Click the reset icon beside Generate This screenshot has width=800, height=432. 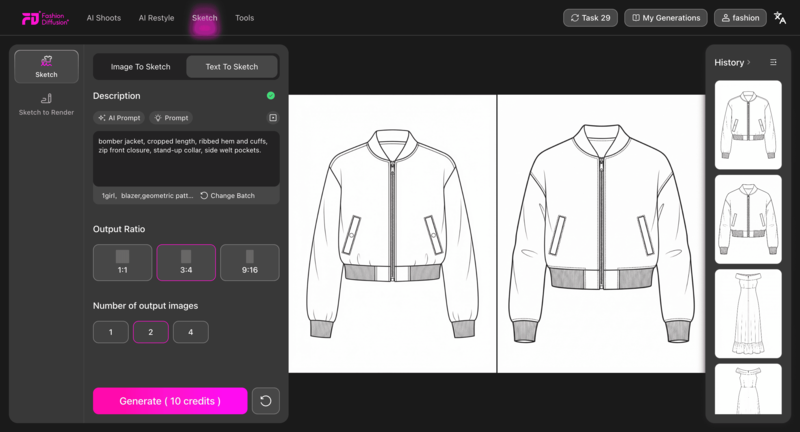coord(265,401)
